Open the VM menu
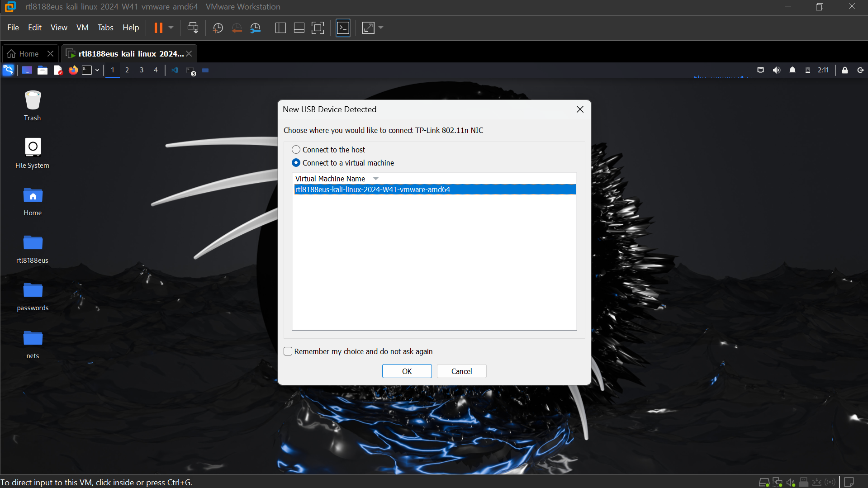Image resolution: width=868 pixels, height=488 pixels. (82, 28)
